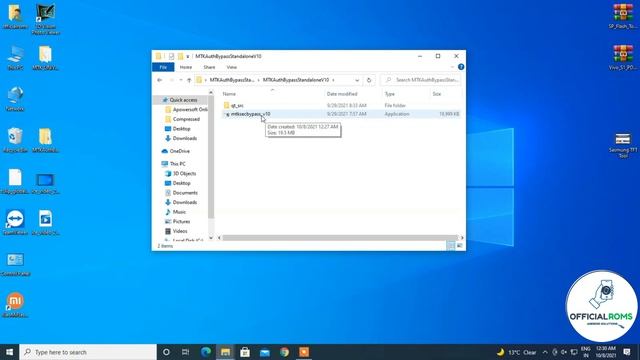
Task: Launch Microsoft Edge from taskbar
Action: tap(206, 352)
